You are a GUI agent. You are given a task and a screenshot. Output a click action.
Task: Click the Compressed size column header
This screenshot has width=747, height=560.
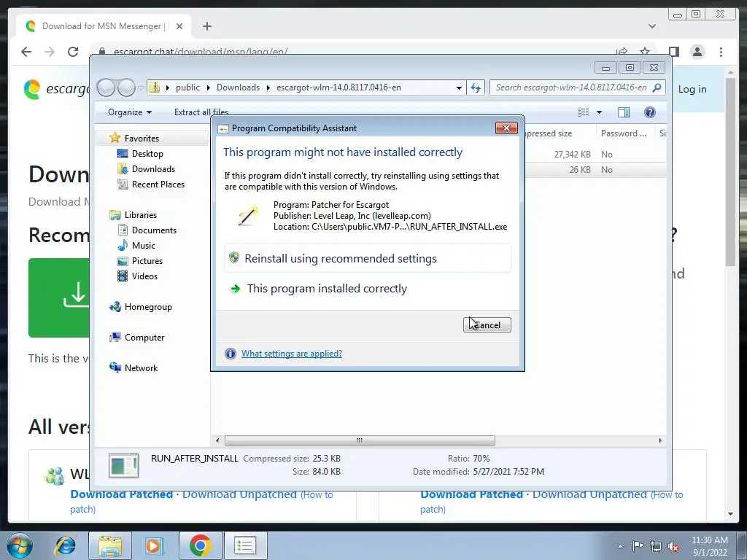(x=560, y=133)
